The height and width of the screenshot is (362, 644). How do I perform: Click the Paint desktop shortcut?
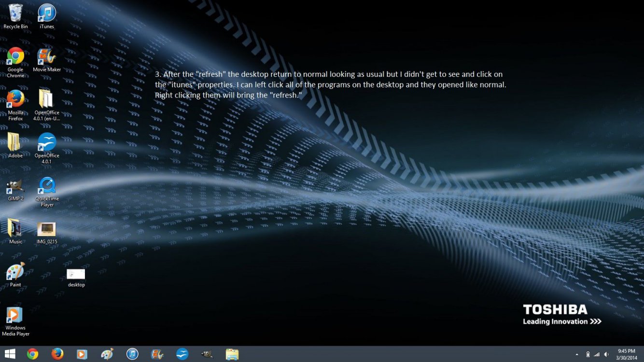click(15, 272)
